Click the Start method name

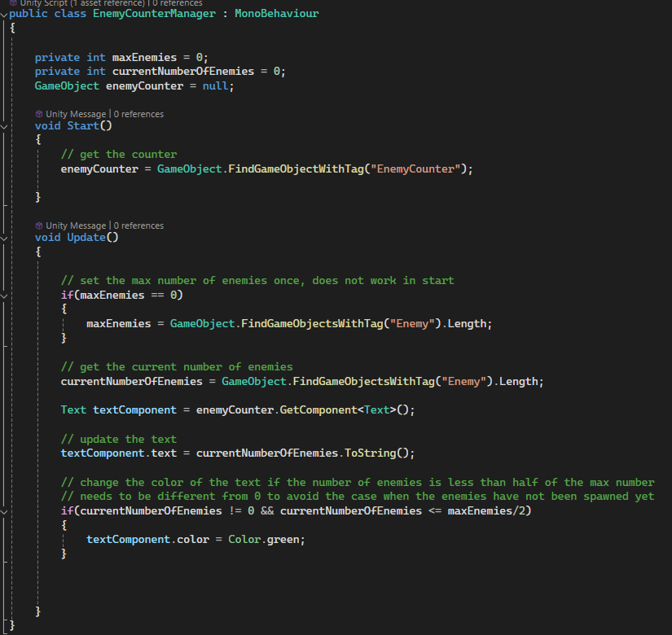click(x=83, y=126)
